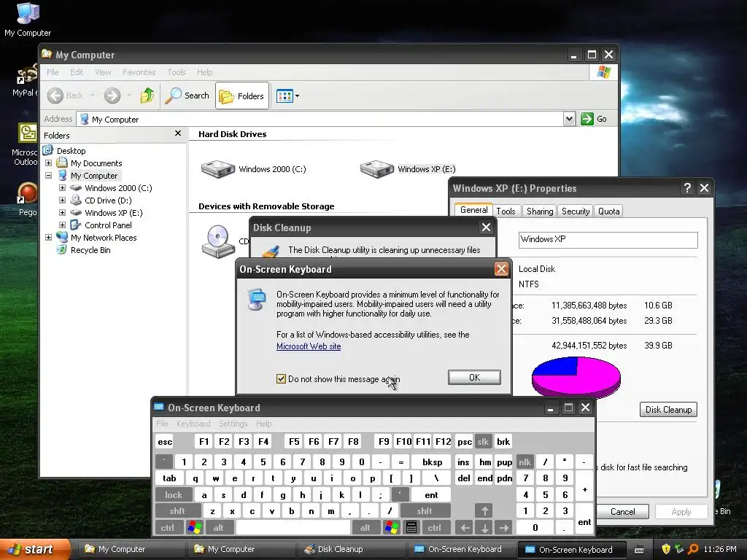The width and height of the screenshot is (747, 560).
Task: Open the Views toolbar dropdown
Action: click(287, 96)
